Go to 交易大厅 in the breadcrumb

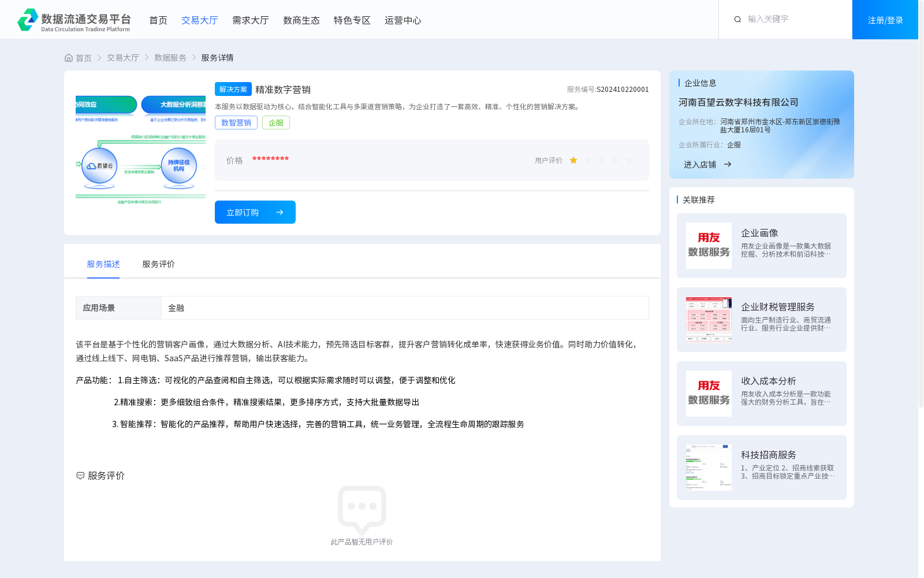click(123, 58)
